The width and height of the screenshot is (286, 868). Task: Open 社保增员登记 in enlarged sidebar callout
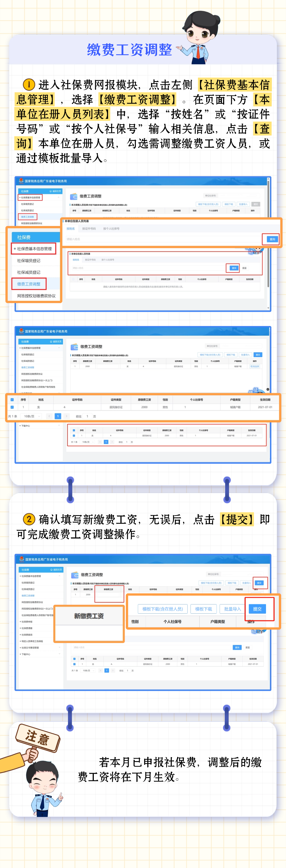29,261
